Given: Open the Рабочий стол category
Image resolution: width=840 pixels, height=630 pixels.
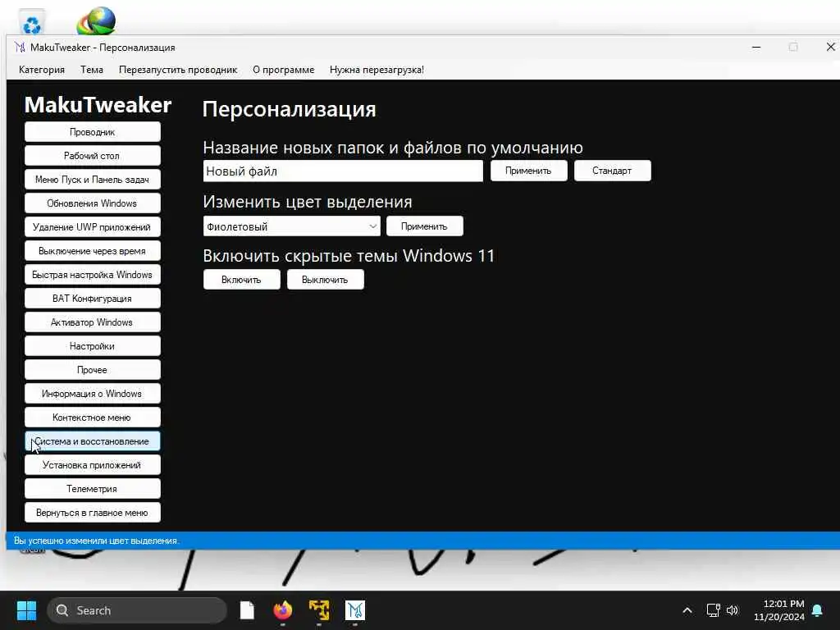Looking at the screenshot, I should 92,156.
